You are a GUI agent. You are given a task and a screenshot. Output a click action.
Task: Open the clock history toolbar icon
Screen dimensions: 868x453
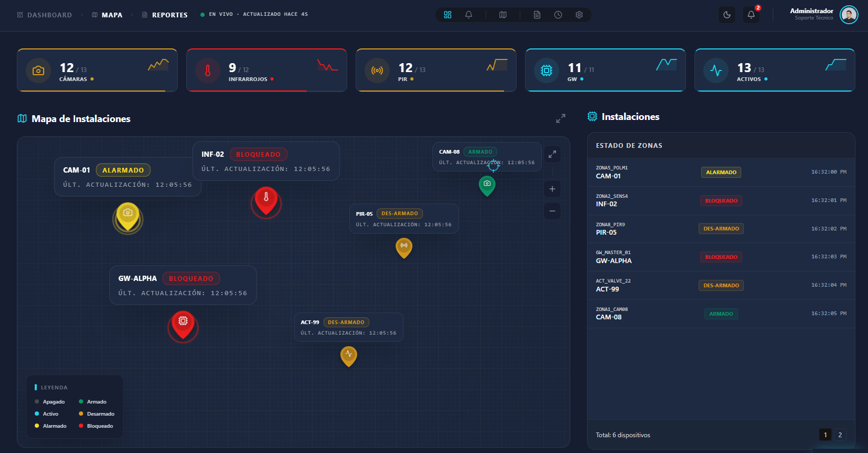click(558, 15)
